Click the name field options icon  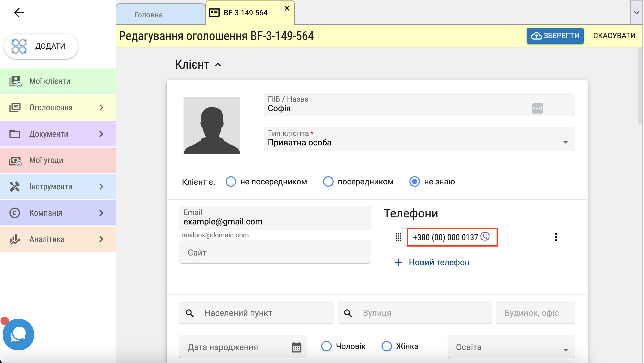(x=537, y=108)
